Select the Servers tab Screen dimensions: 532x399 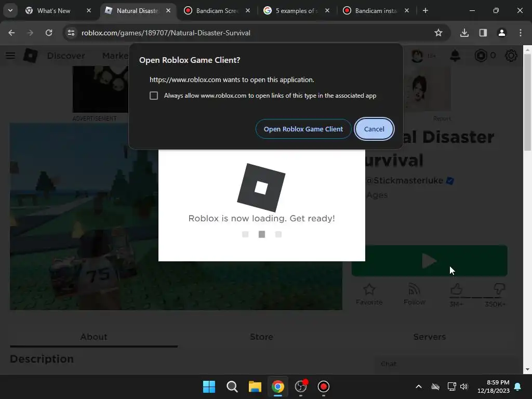429,337
